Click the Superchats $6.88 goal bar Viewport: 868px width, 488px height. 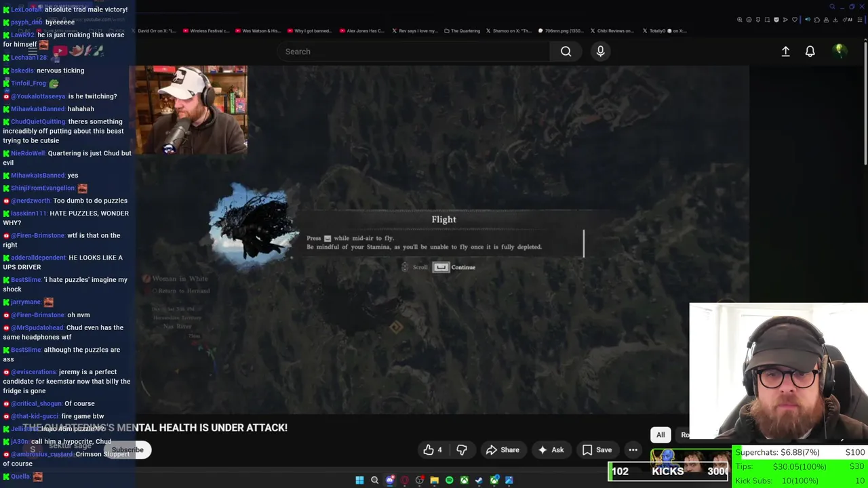pyautogui.click(x=800, y=452)
